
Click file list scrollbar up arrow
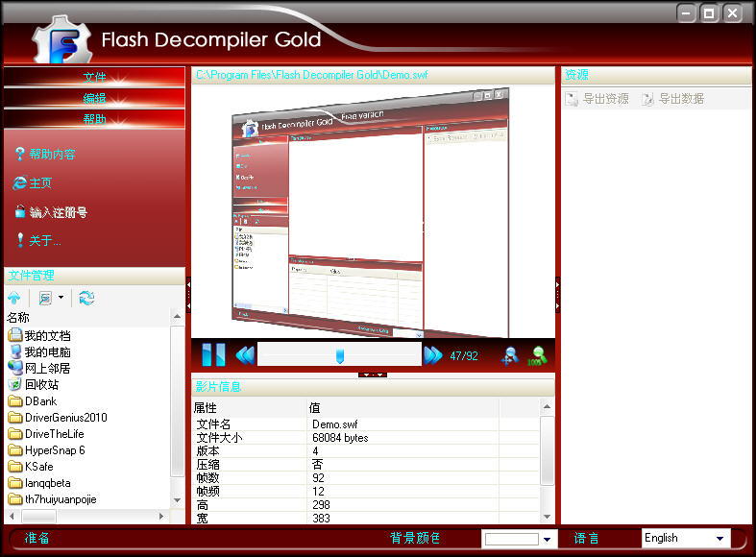(177, 317)
